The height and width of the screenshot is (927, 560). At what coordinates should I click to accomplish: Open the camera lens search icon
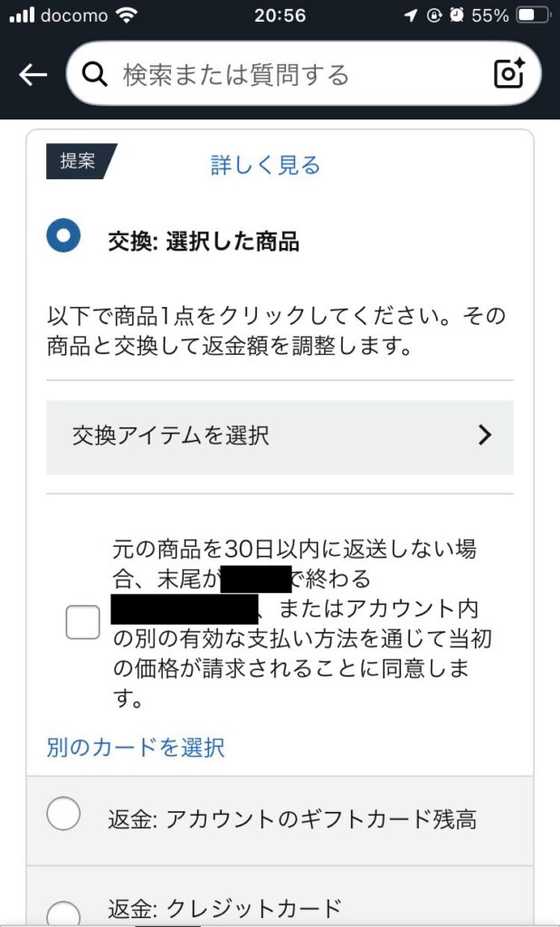pos(509,74)
